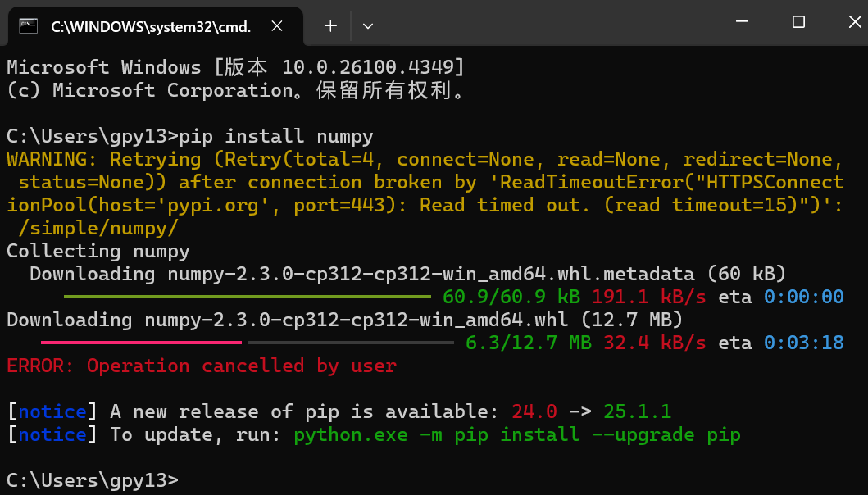Click the empty command prompt input line
Image resolution: width=868 pixels, height=495 pixels.
(213, 480)
